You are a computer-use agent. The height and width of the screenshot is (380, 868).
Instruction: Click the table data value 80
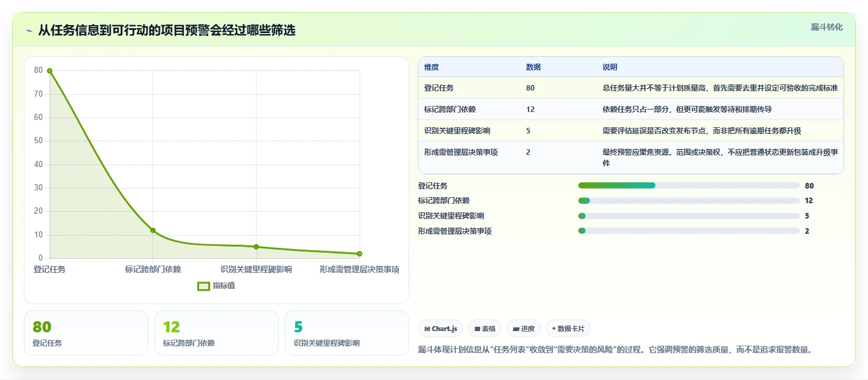click(530, 88)
